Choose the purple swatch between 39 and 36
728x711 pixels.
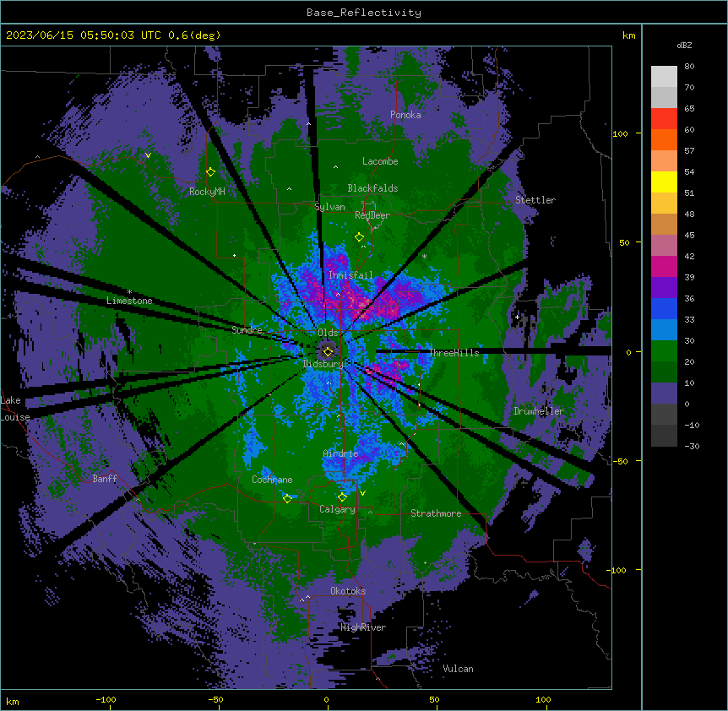tap(664, 287)
